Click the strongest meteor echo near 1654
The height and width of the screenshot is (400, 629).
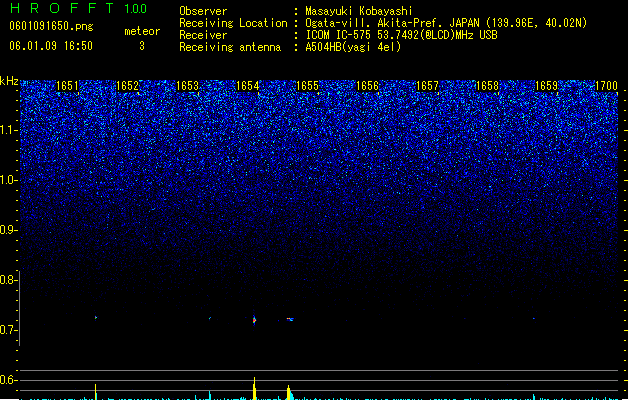(x=254, y=320)
